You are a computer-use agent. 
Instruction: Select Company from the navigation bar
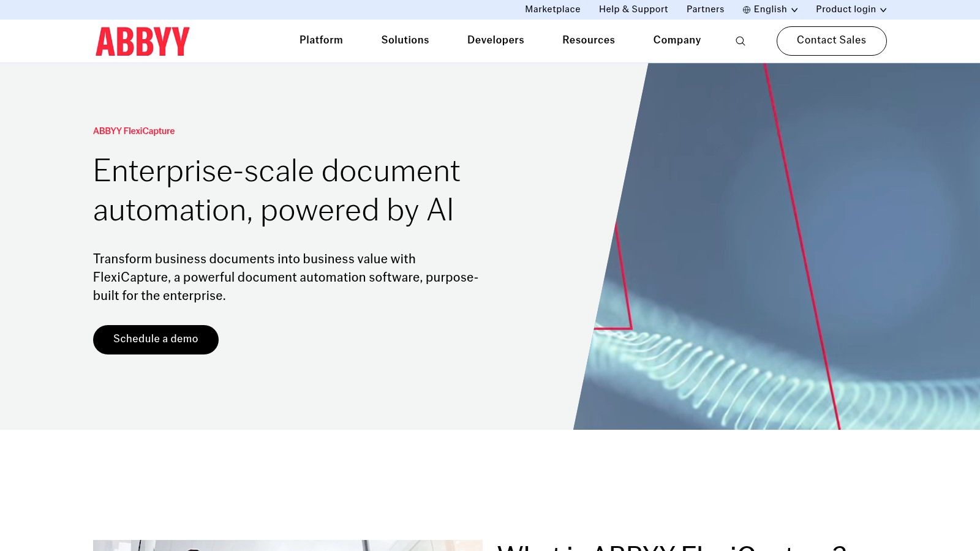[x=677, y=40]
